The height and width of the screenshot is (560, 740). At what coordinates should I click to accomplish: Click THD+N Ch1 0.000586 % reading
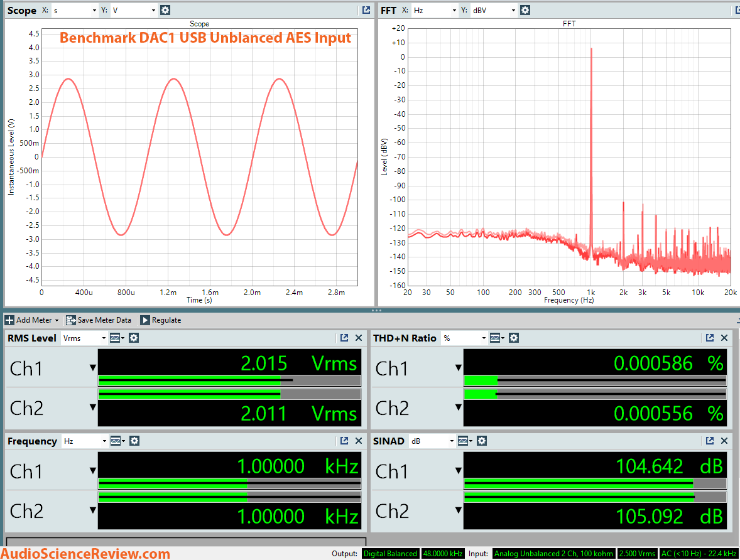click(668, 363)
